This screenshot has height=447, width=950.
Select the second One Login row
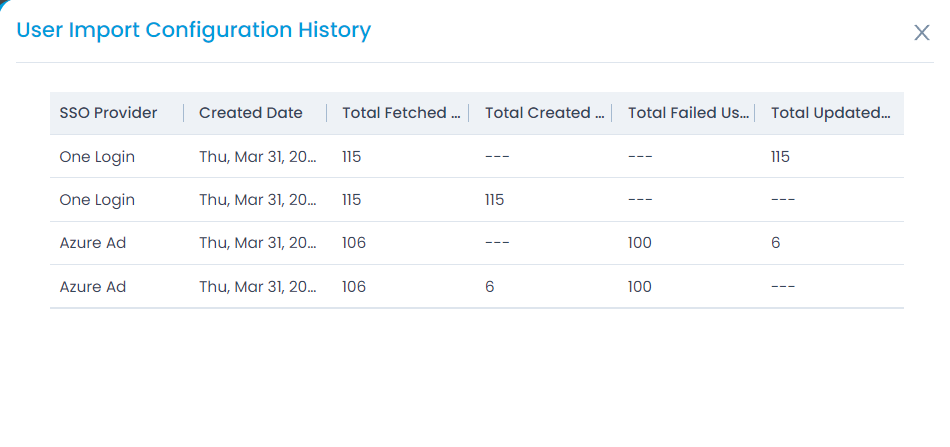tap(477, 200)
